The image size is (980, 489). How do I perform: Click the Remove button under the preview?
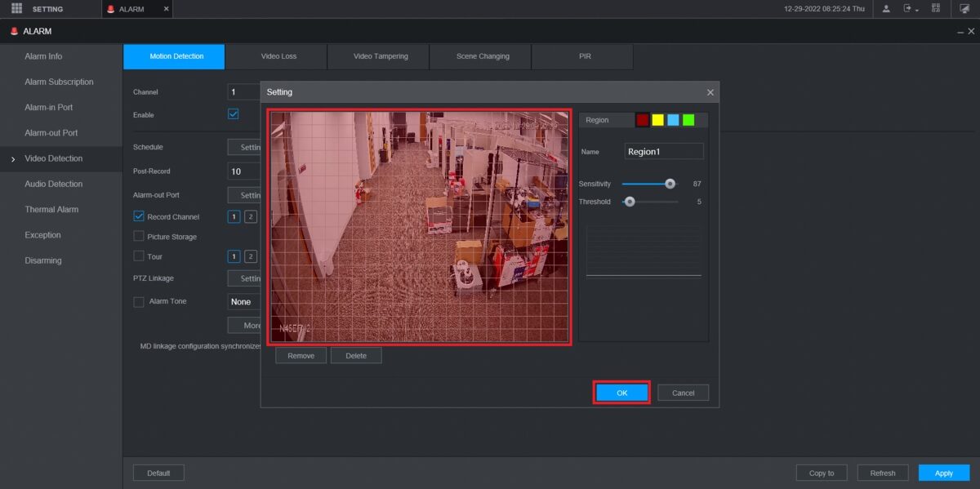[x=301, y=356]
